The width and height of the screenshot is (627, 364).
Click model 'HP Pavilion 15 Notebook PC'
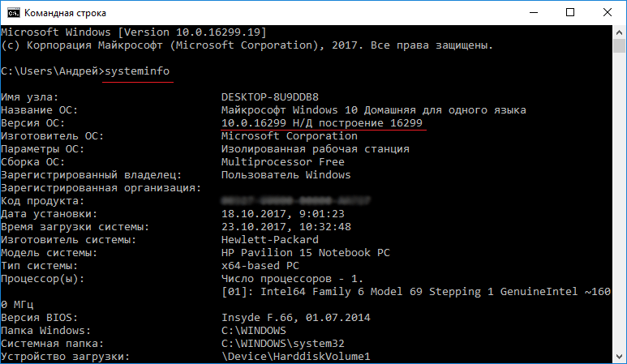click(306, 252)
